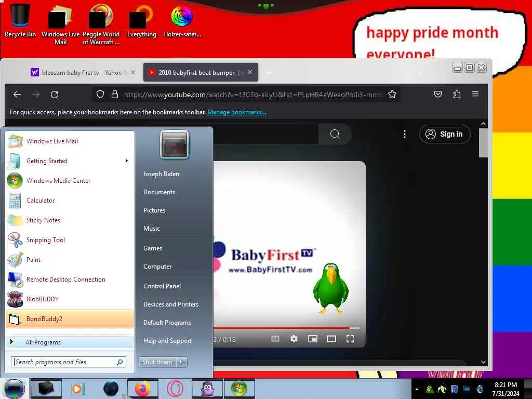Expand Getting Started submenu arrow
Viewport: 532px width, 399px height.
(127, 161)
